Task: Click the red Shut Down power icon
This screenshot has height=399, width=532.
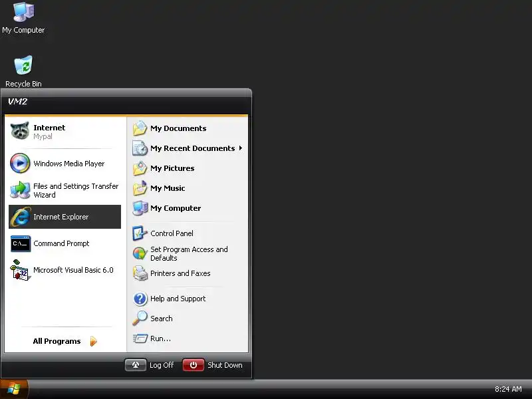Action: tap(193, 365)
